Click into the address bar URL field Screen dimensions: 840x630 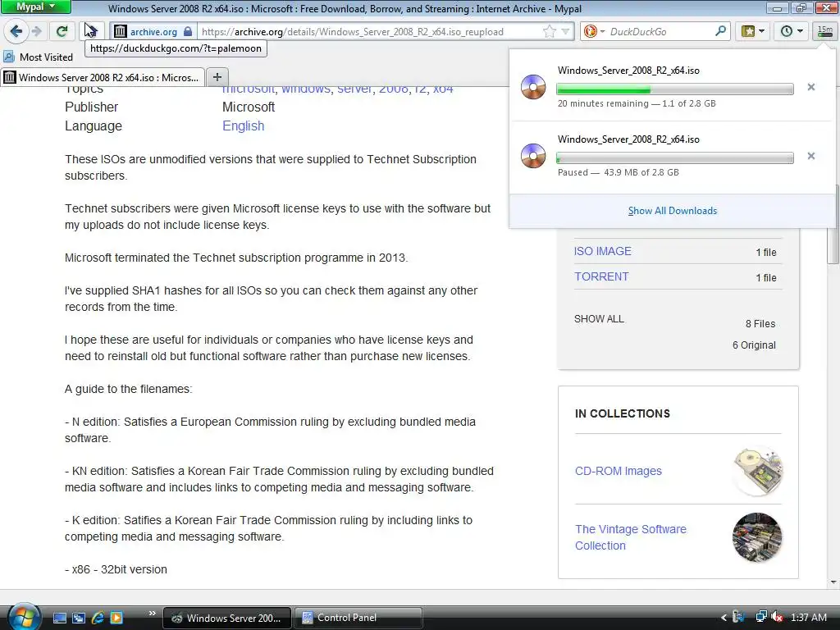(370, 32)
